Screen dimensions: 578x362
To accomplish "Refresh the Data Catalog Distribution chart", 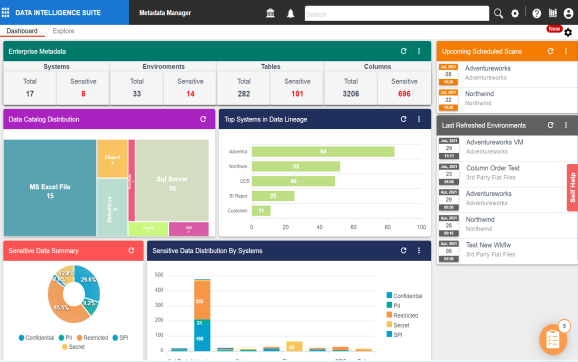I will coord(203,119).
